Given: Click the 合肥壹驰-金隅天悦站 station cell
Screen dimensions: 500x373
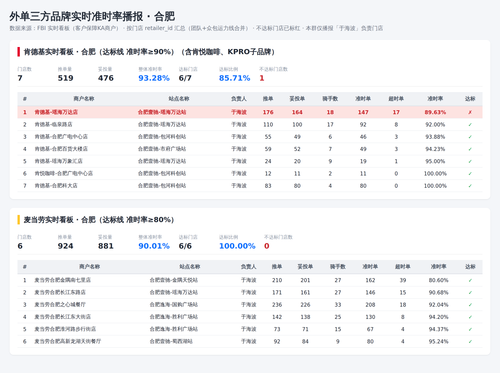Looking at the screenshot, I should [174, 280].
